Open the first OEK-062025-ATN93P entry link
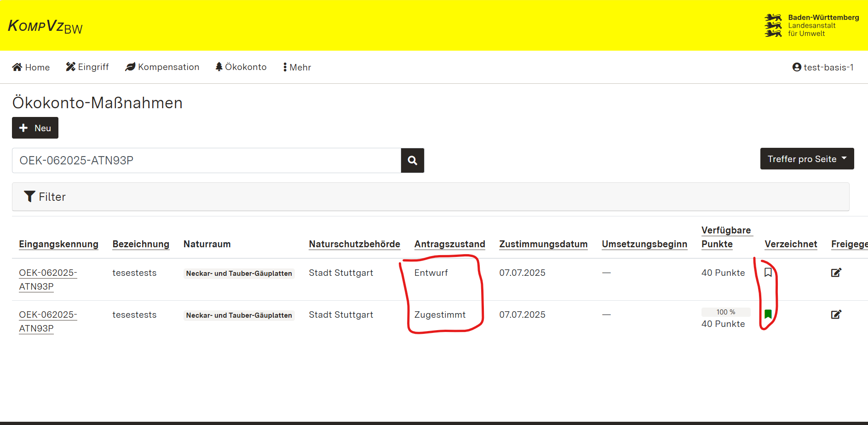Viewport: 868px width, 425px height. point(47,279)
